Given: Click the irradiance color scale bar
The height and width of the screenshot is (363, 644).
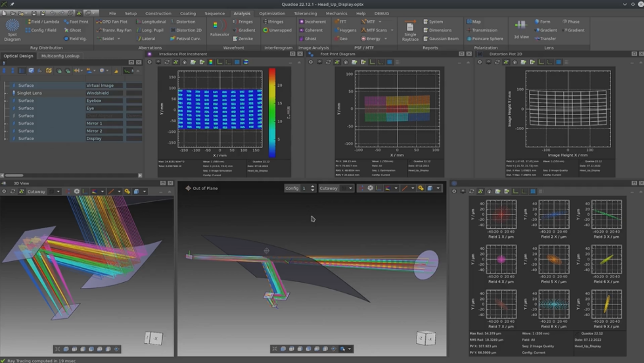Looking at the screenshot, I should coord(272,112).
